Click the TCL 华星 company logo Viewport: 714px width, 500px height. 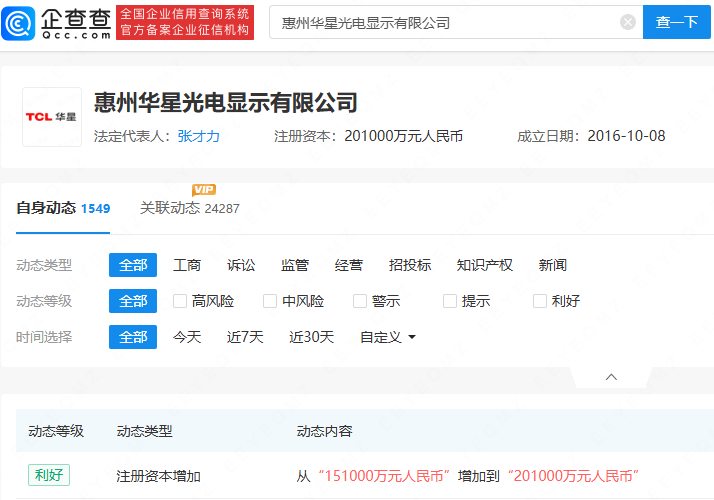[52, 117]
